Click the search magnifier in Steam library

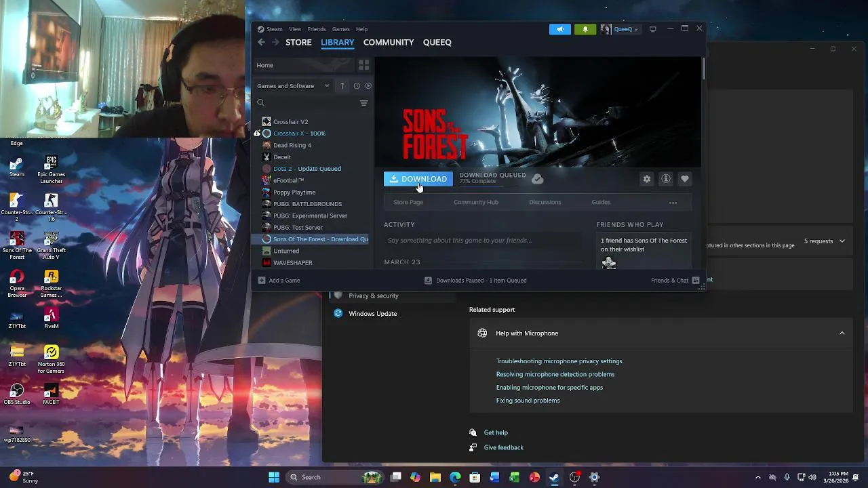pos(260,103)
